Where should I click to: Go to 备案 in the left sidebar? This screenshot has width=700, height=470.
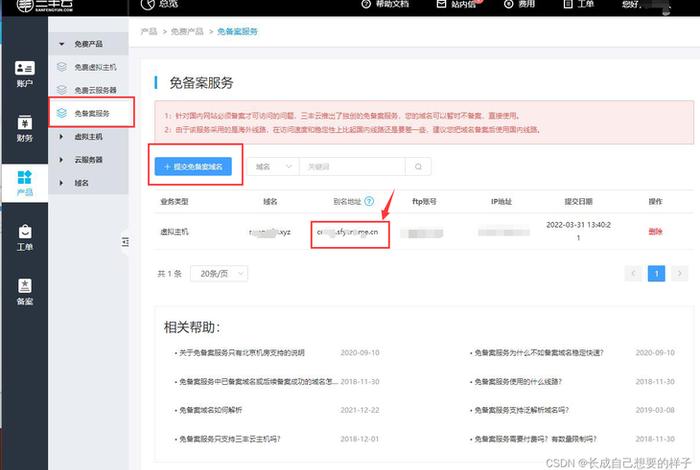coord(25,292)
